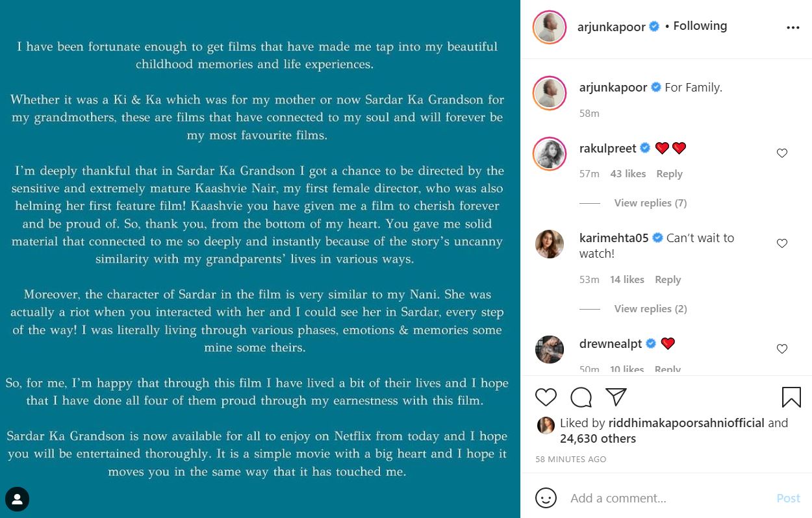Share the post via paper plane icon

(615, 397)
